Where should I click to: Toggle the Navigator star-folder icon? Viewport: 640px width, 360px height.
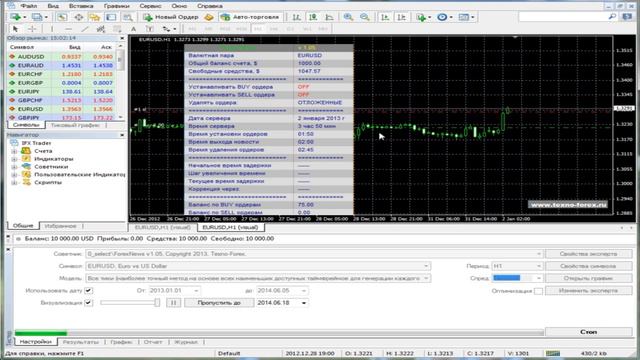pos(95,17)
